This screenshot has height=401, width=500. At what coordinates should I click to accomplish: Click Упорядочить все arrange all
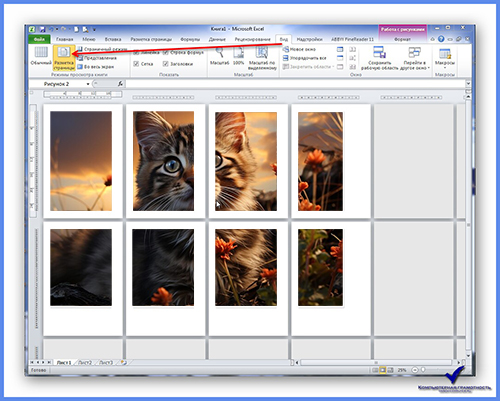305,58
